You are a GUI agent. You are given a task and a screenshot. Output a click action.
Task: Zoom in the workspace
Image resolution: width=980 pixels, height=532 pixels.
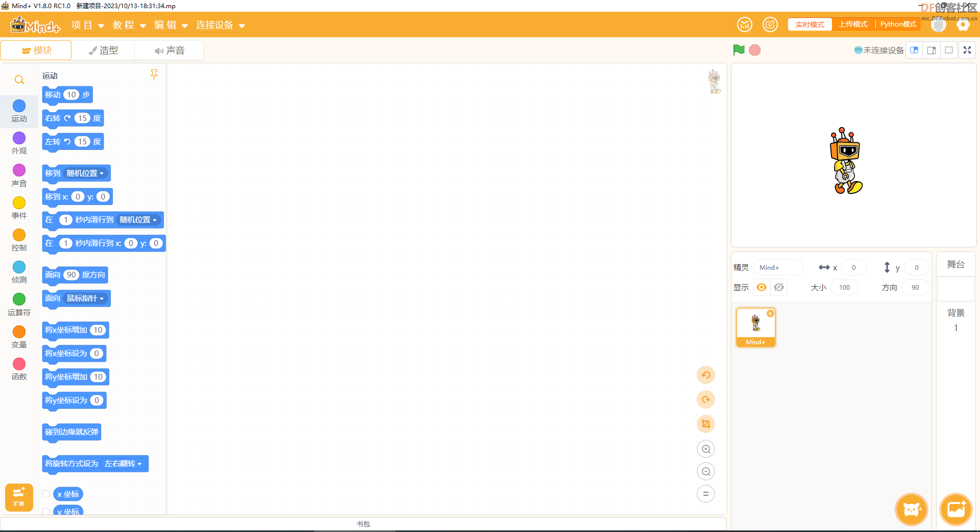tap(706, 449)
